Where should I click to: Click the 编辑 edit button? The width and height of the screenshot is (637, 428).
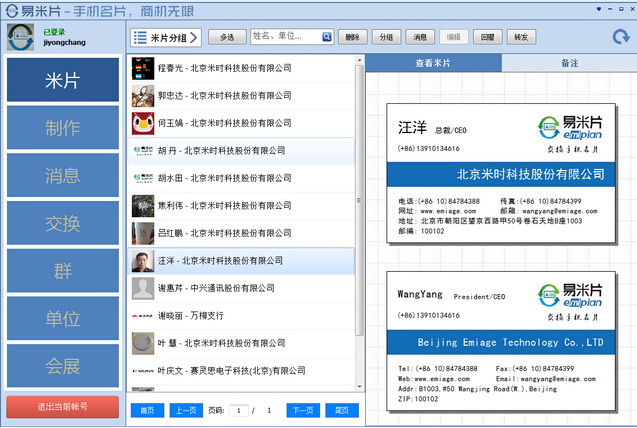pyautogui.click(x=454, y=37)
